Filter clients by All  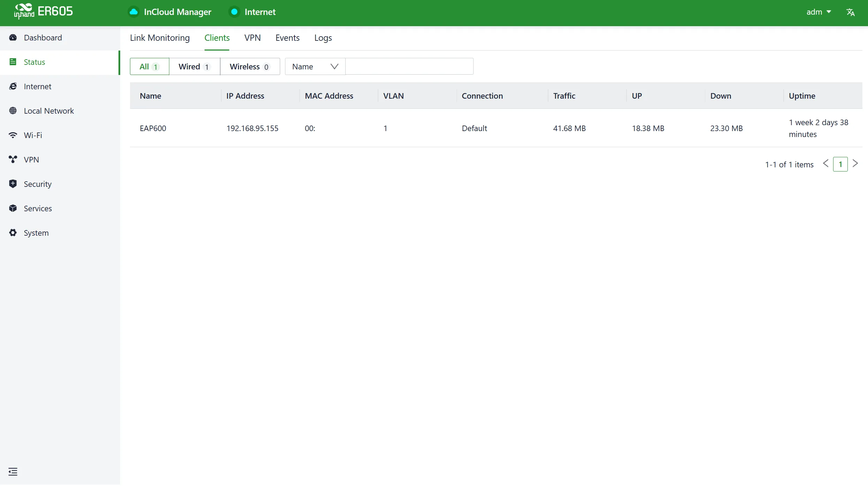(x=149, y=67)
